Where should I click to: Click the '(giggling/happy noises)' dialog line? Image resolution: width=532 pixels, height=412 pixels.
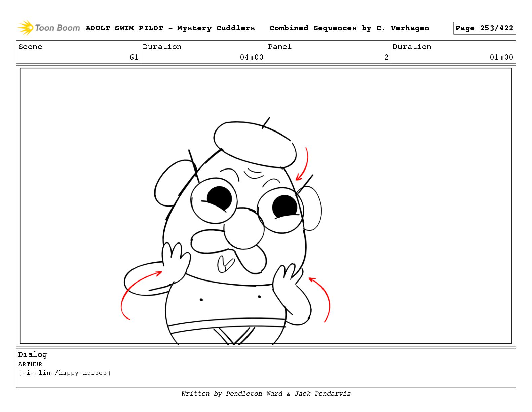tap(65, 373)
